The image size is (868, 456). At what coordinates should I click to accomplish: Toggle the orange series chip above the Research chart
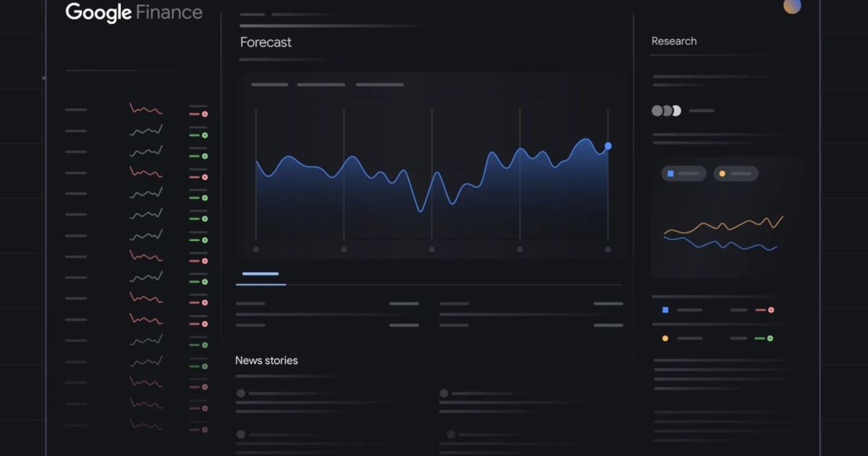pos(736,174)
